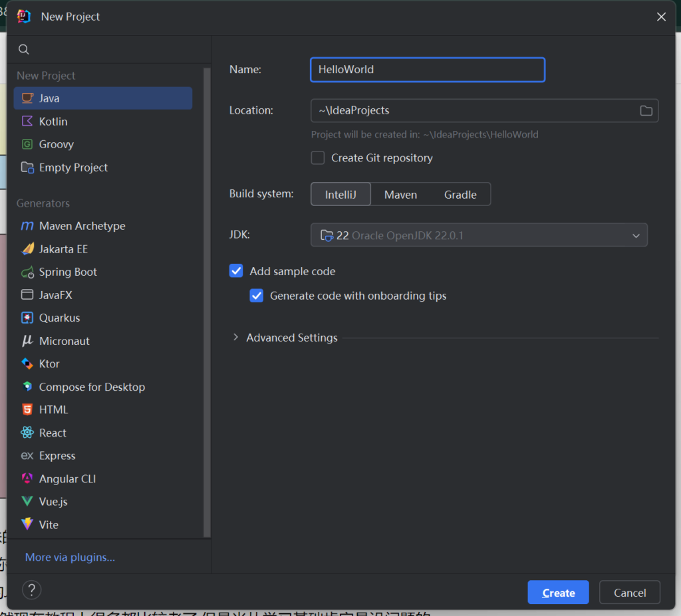Choose Maven Archetype generator
The height and width of the screenshot is (616, 681).
pyautogui.click(x=103, y=226)
